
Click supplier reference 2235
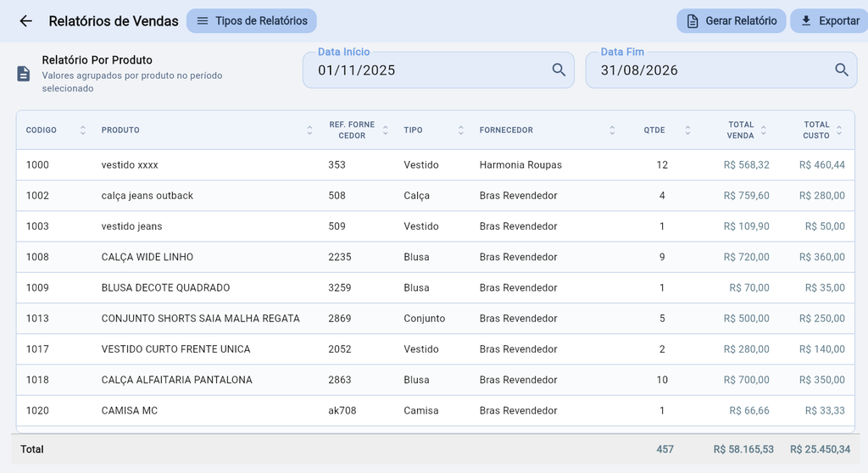pos(339,257)
